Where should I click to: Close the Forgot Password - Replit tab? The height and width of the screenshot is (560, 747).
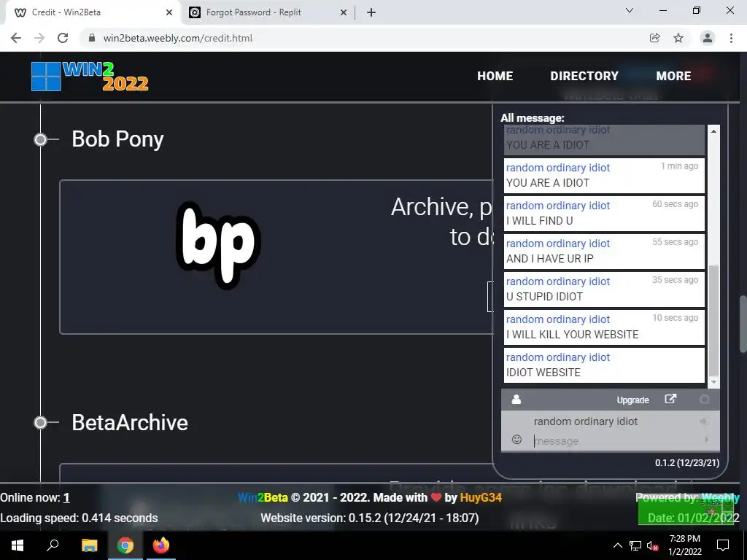click(x=343, y=13)
